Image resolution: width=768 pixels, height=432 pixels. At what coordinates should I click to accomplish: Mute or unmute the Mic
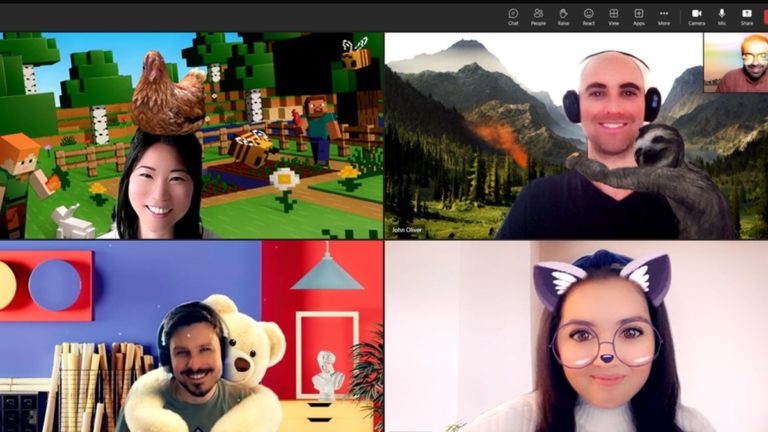pyautogui.click(x=721, y=17)
